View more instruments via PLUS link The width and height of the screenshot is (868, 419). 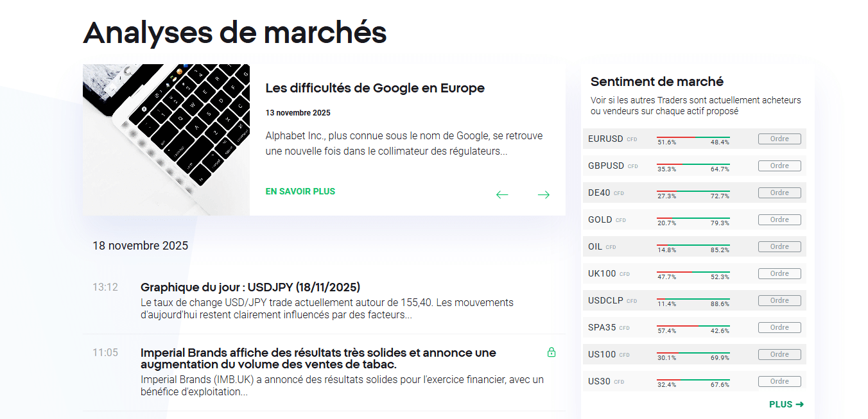tap(782, 404)
